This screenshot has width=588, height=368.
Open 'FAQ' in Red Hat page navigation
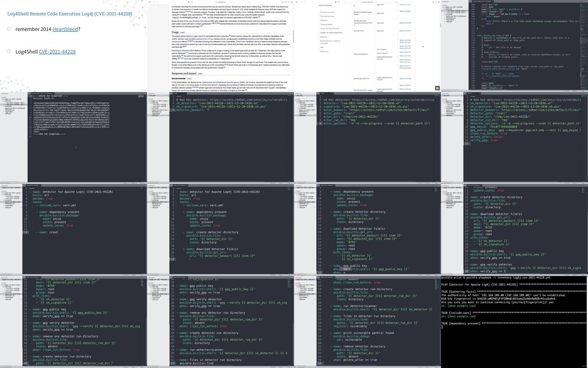point(322,47)
